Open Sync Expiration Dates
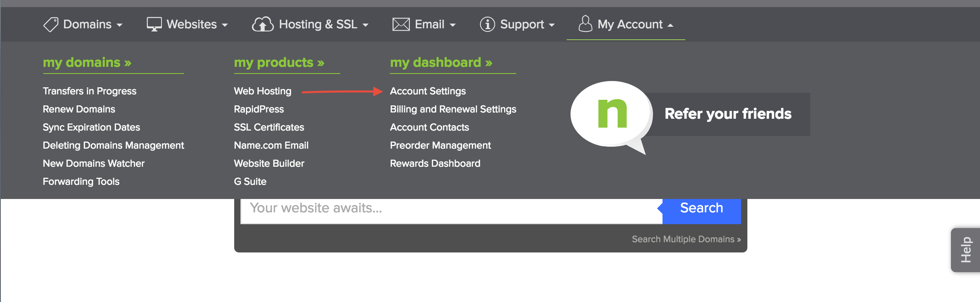The image size is (980, 302). coord(91,127)
